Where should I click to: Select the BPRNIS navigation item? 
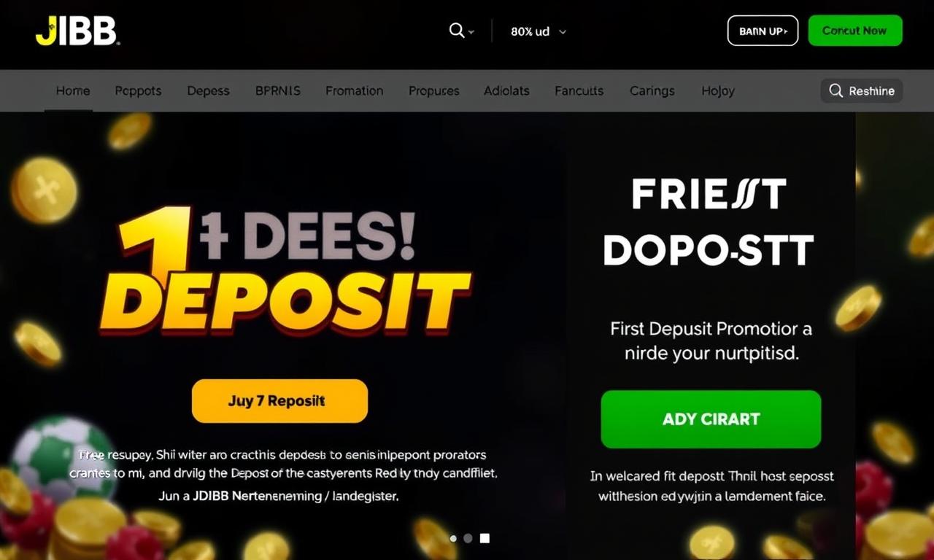(x=277, y=91)
